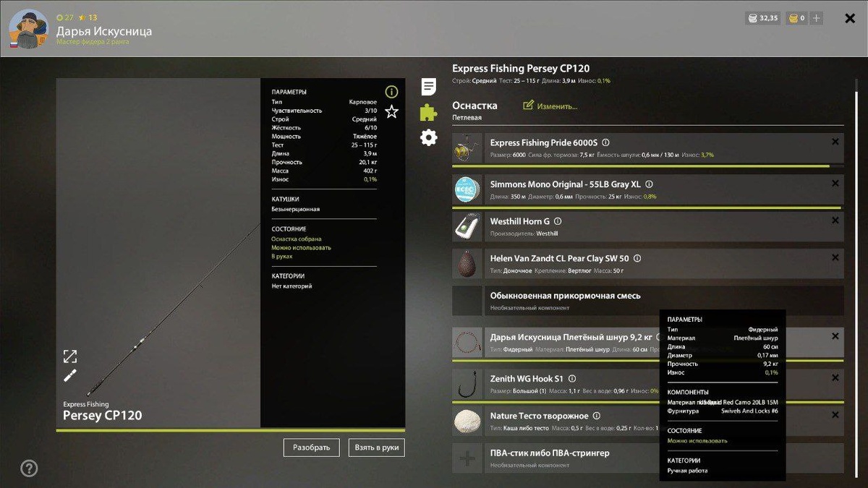The width and height of the screenshot is (868, 488).
Task: Click player name Дарья Искусница
Action: [x=105, y=31]
